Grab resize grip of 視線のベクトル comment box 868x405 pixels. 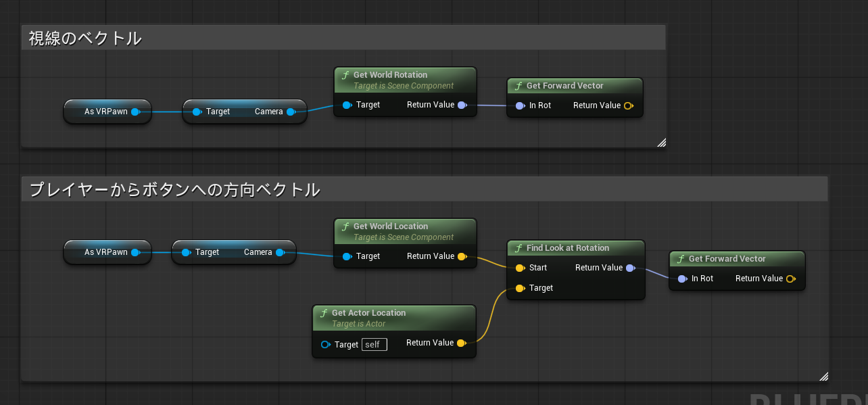click(x=661, y=142)
